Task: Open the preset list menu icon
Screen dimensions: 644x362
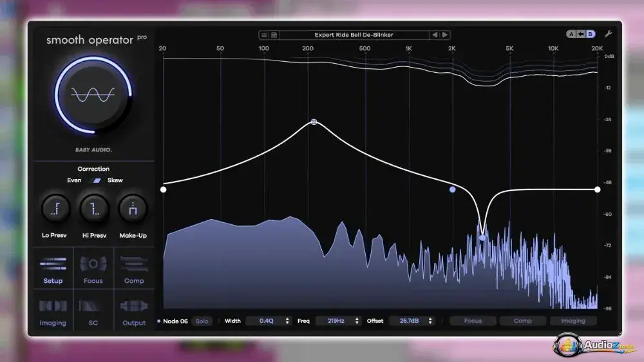Action: click(264, 35)
